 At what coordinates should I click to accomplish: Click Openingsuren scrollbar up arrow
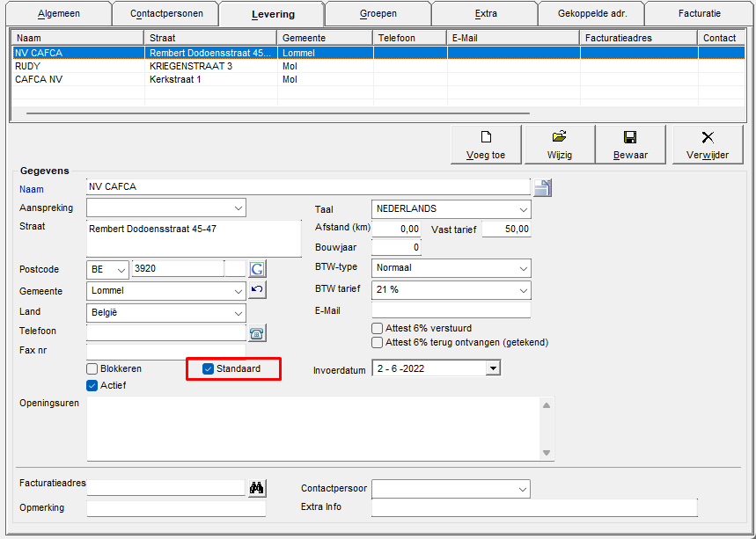click(547, 405)
